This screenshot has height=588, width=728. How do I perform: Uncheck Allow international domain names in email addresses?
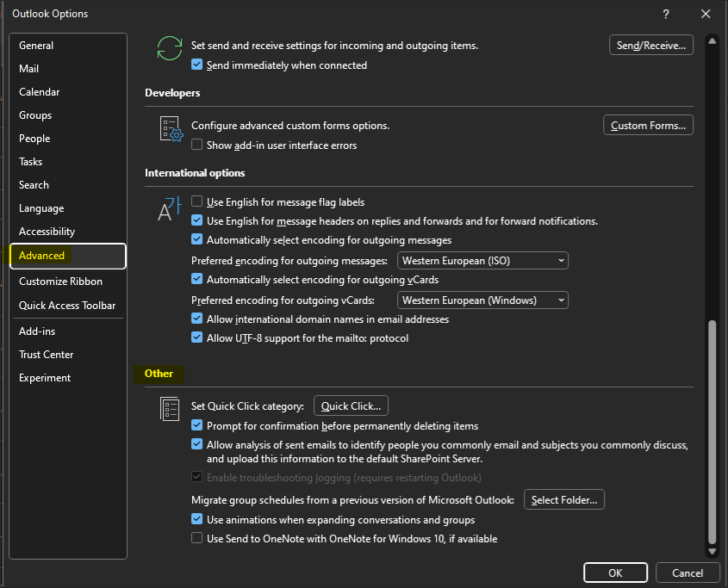click(x=197, y=319)
